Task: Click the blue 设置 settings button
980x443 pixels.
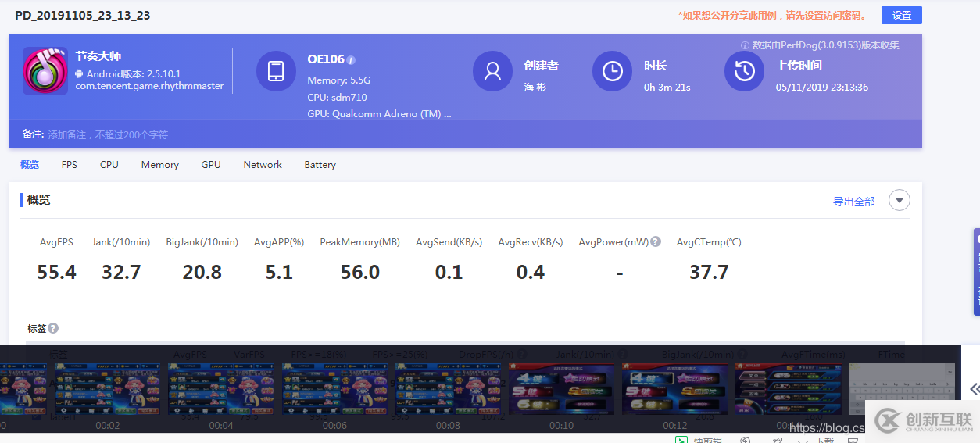Action: click(x=901, y=15)
